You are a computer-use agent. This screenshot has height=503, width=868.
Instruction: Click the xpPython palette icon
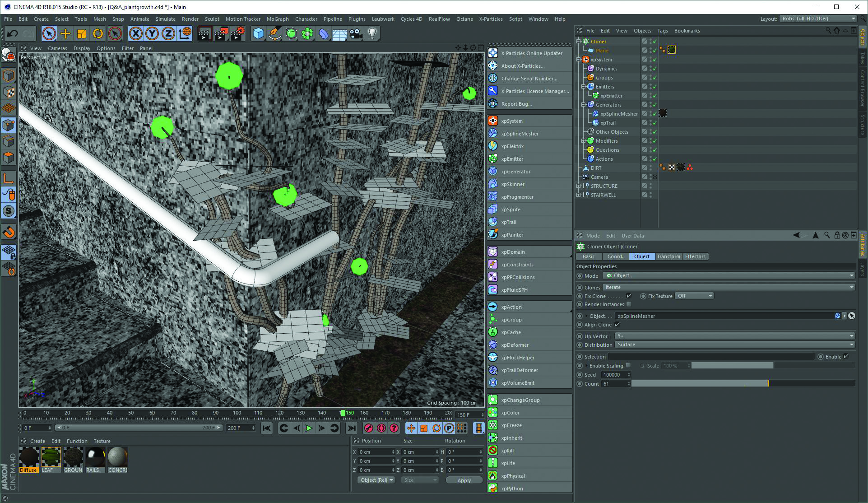493,489
